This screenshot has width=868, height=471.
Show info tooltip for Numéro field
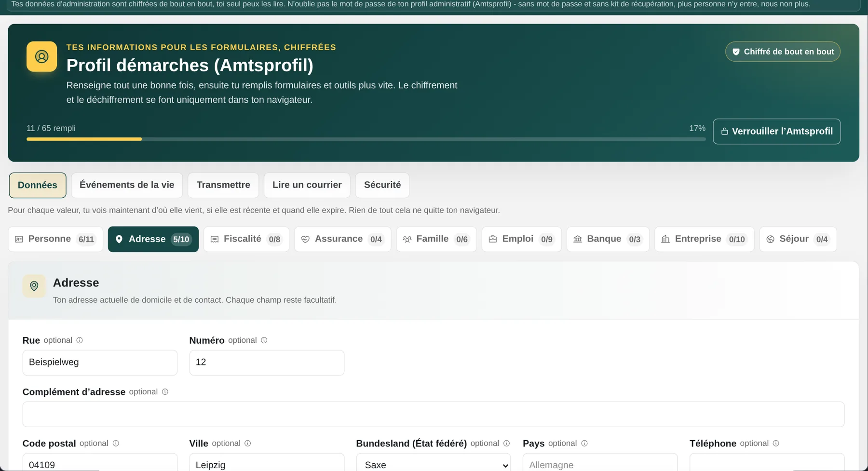pyautogui.click(x=264, y=340)
